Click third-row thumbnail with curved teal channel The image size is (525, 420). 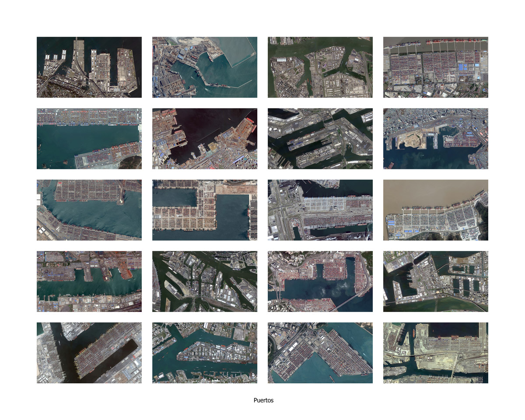pos(89,210)
